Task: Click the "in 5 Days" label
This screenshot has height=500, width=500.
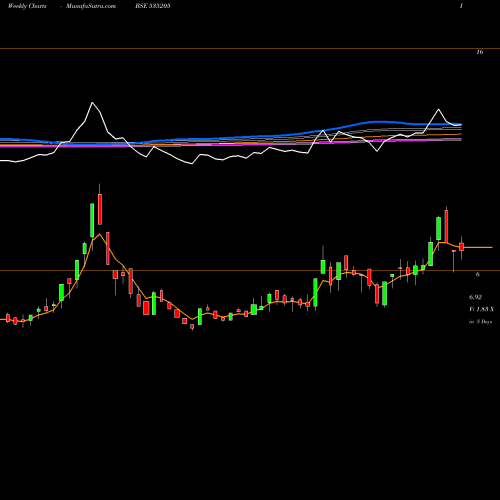Action: pyautogui.click(x=480, y=322)
